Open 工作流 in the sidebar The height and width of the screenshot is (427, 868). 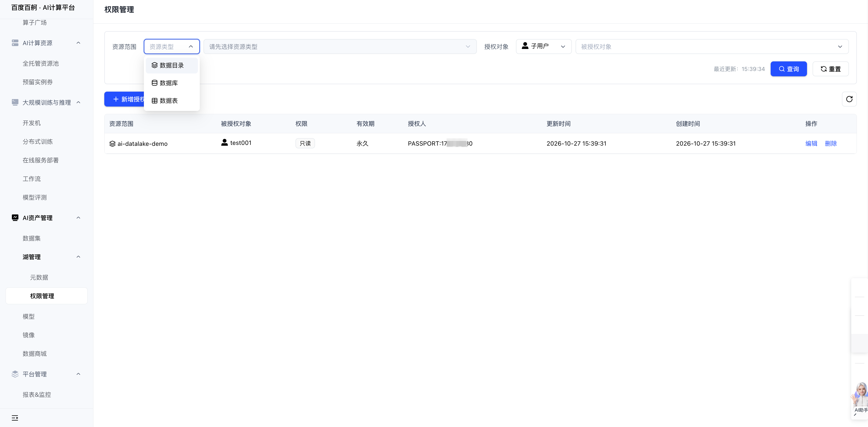[31, 179]
